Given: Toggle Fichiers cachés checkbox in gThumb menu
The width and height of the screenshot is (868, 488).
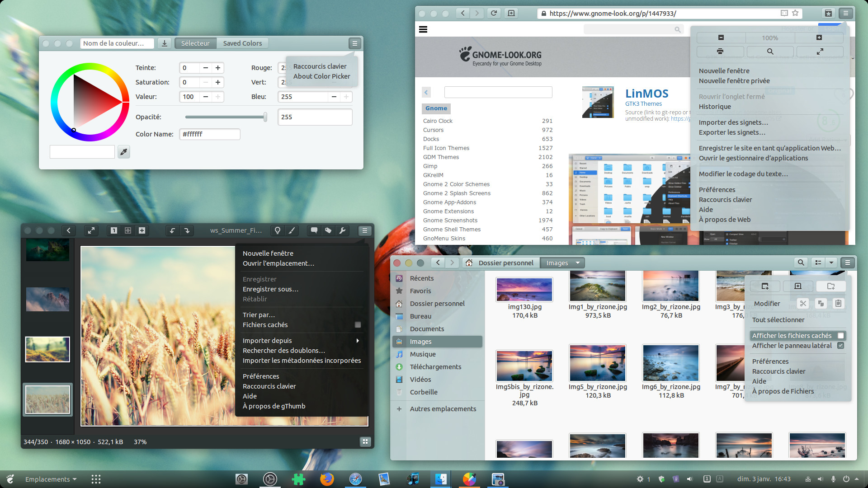Looking at the screenshot, I should pyautogui.click(x=358, y=325).
